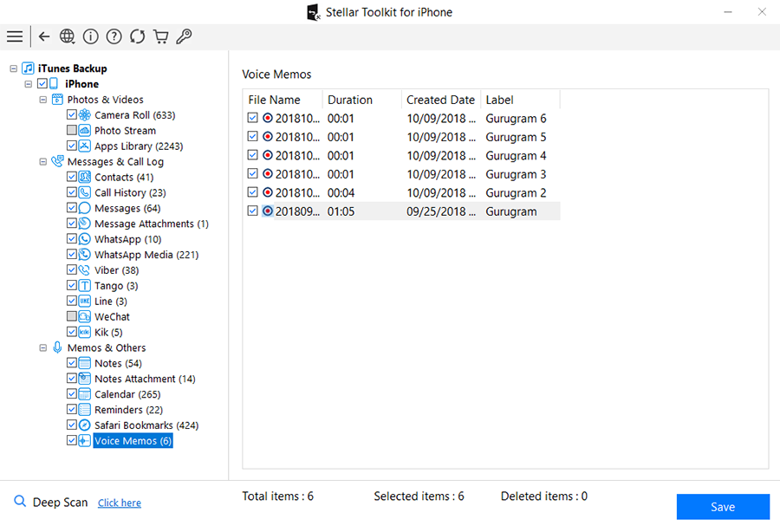Select the Gurugram 5 memo row
This screenshot has height=532, width=780.
401,137
